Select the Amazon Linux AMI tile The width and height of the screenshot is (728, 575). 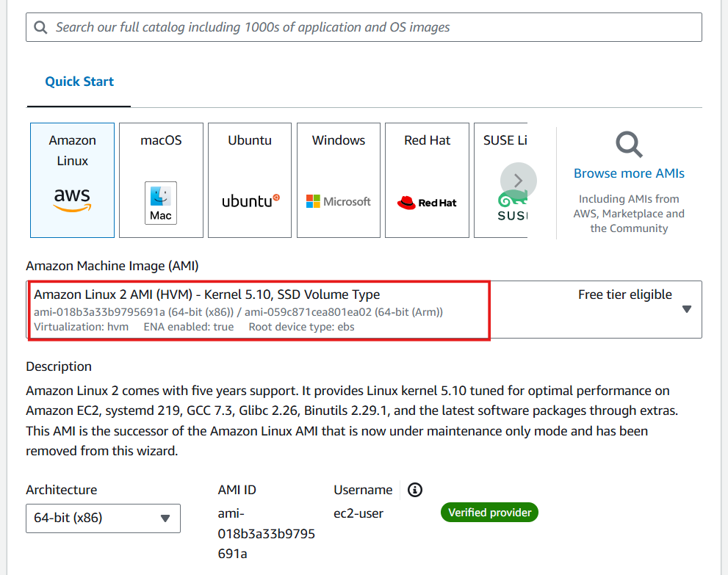pyautogui.click(x=73, y=180)
